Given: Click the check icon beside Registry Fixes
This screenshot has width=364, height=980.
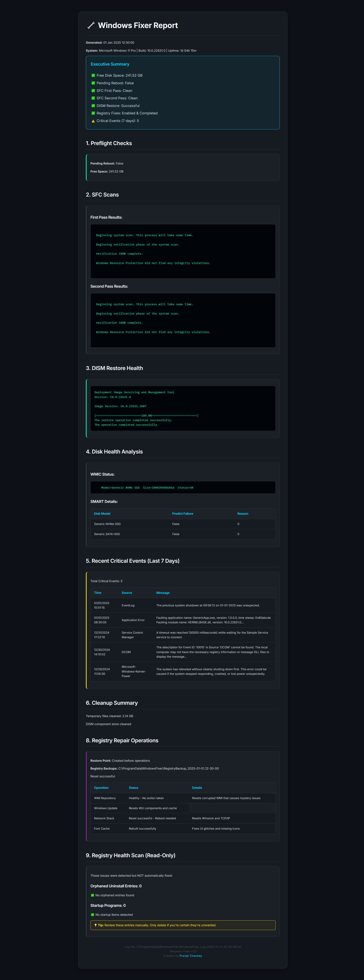Looking at the screenshot, I should click(93, 113).
